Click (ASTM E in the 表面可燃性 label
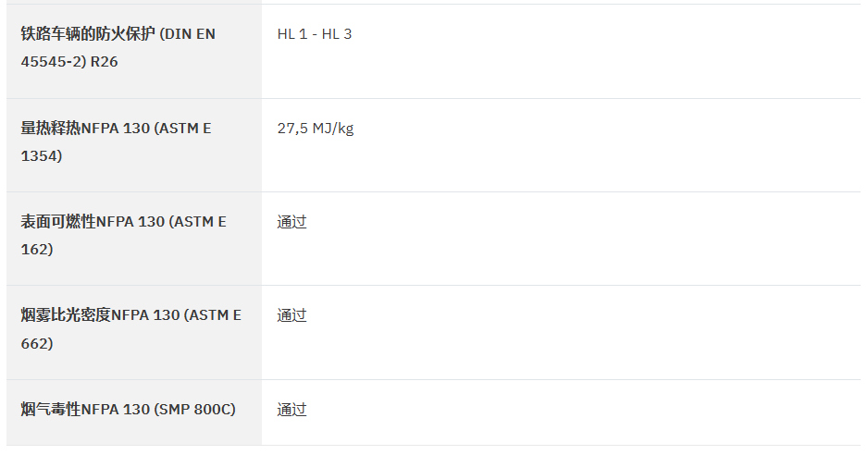This screenshot has width=868, height=455. (x=198, y=222)
